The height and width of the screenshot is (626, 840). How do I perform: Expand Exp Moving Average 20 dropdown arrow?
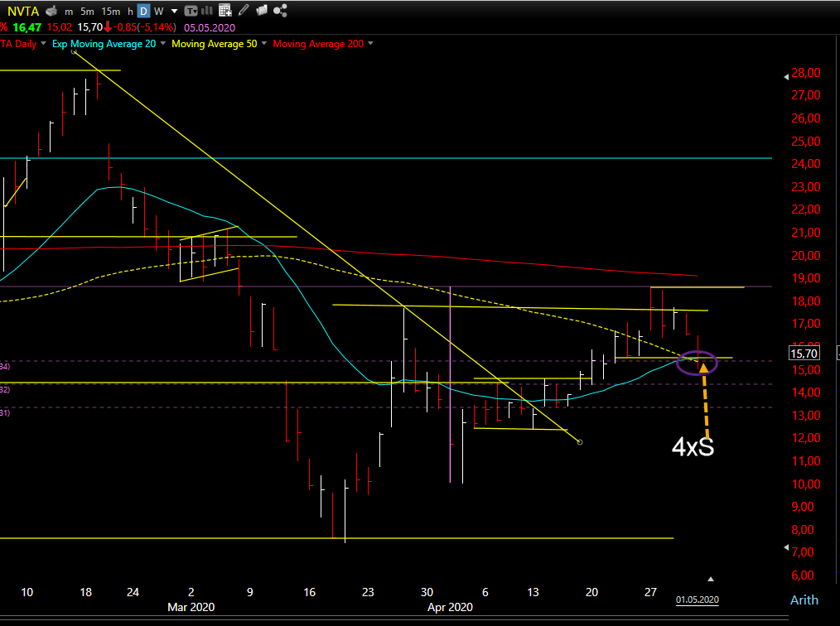point(163,43)
